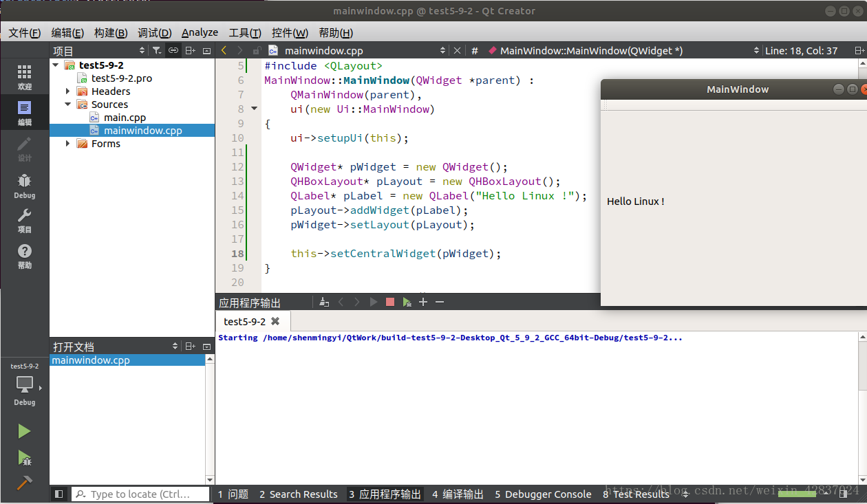Toggle the file lock icon

click(256, 50)
